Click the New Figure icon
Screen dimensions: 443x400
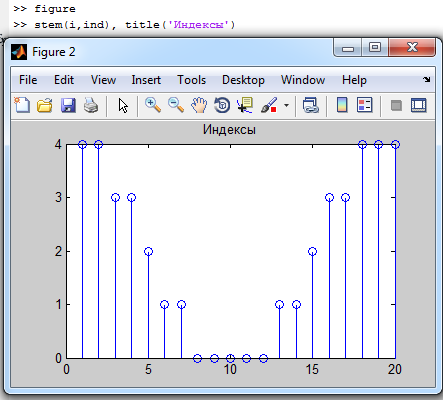click(22, 105)
